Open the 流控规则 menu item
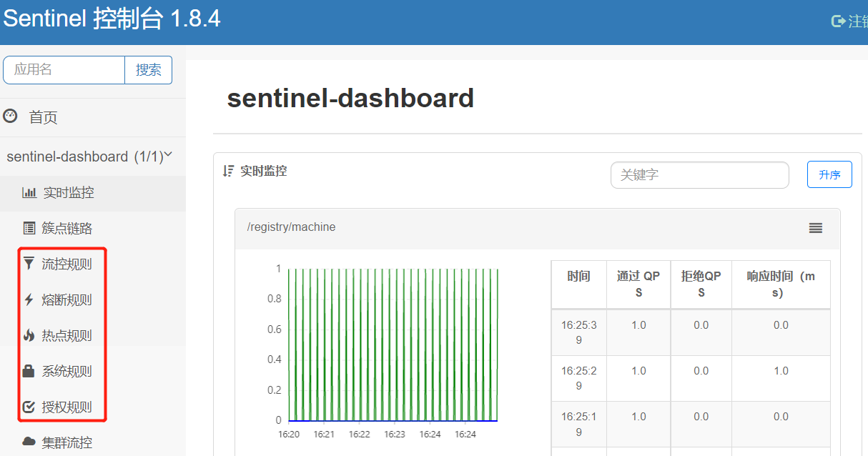This screenshot has height=456, width=868. pos(66,264)
